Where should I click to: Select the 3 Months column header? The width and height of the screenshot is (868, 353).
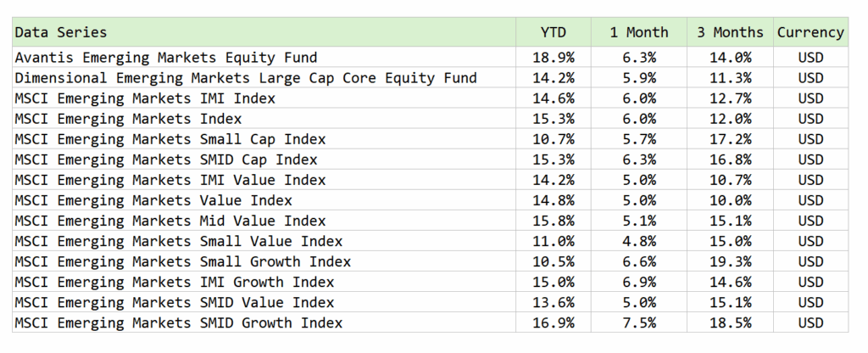[x=730, y=32]
